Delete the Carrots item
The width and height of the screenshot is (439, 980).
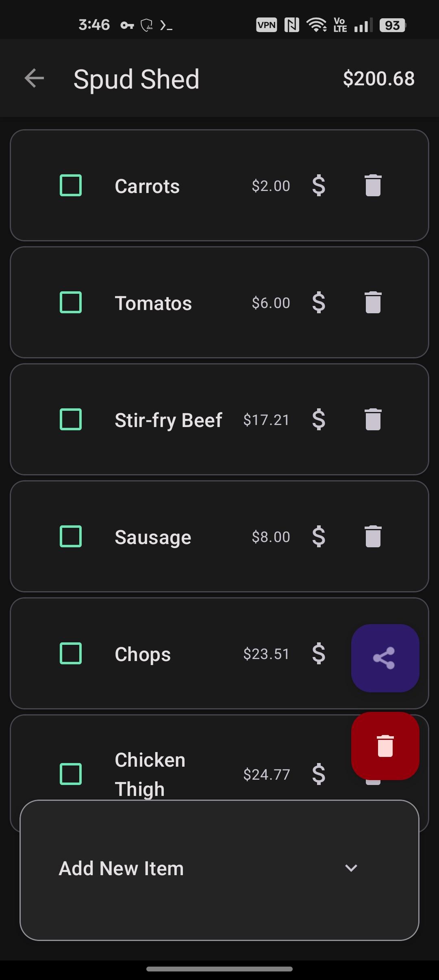click(x=373, y=186)
